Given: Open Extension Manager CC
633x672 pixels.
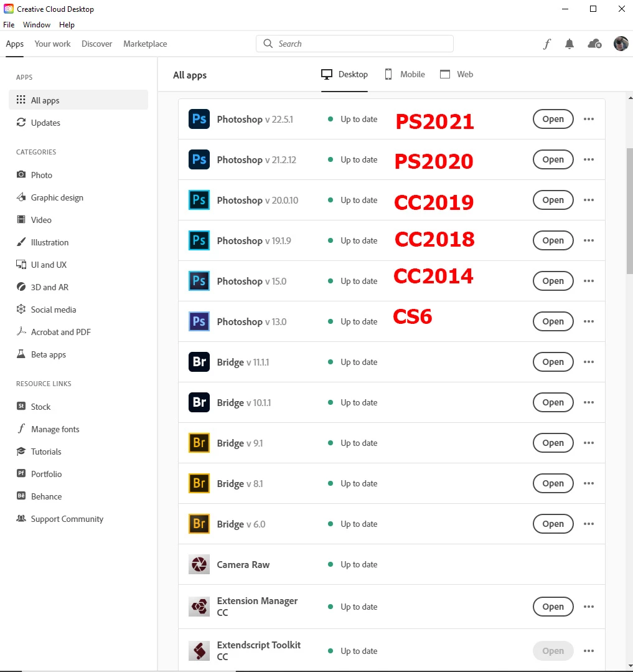Looking at the screenshot, I should [553, 607].
